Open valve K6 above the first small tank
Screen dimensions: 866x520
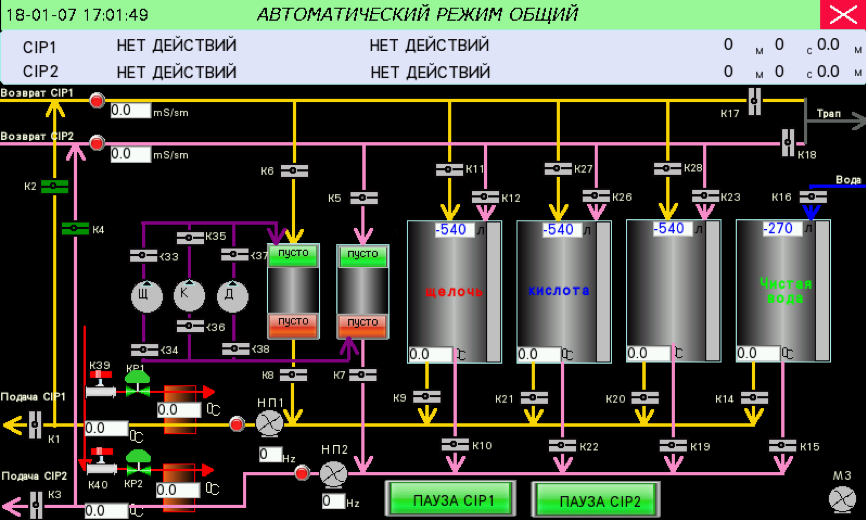pos(294,171)
